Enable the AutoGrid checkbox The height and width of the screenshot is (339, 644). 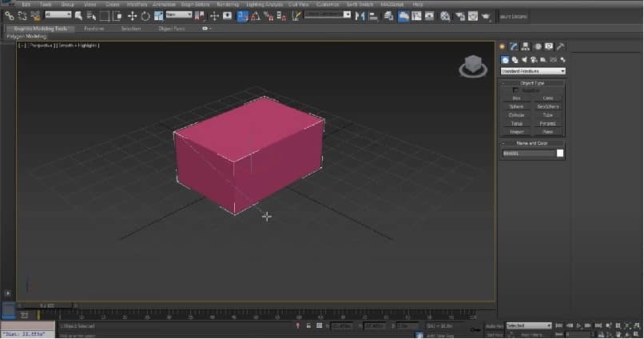[515, 90]
